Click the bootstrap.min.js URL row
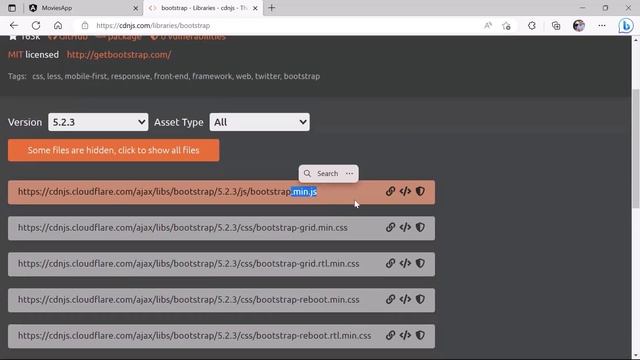Image resolution: width=640 pixels, height=360 pixels. point(221,192)
